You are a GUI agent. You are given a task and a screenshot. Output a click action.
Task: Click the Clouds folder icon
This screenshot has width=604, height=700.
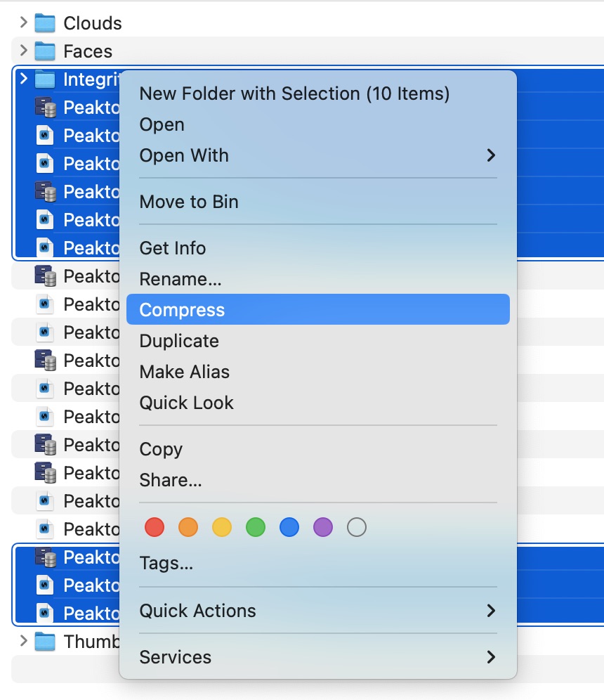45,23
